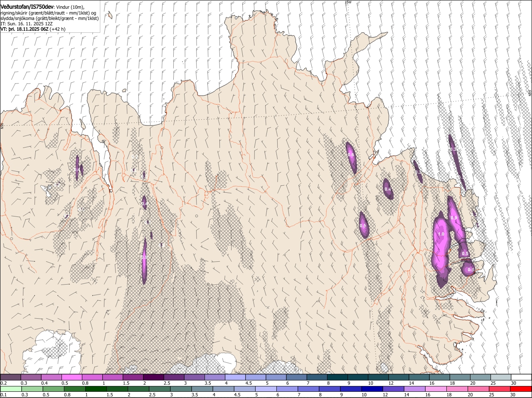The height and width of the screenshot is (398, 532).
Task: Click the 'slydda/snjókoma (grátt/bleikt/grænt' legend line
Action: pyautogui.click(x=49, y=18)
